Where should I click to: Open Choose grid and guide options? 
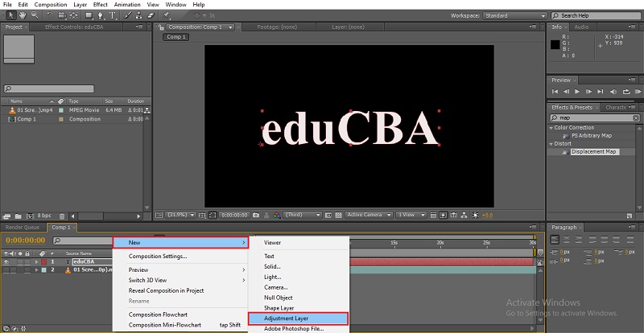click(x=202, y=215)
